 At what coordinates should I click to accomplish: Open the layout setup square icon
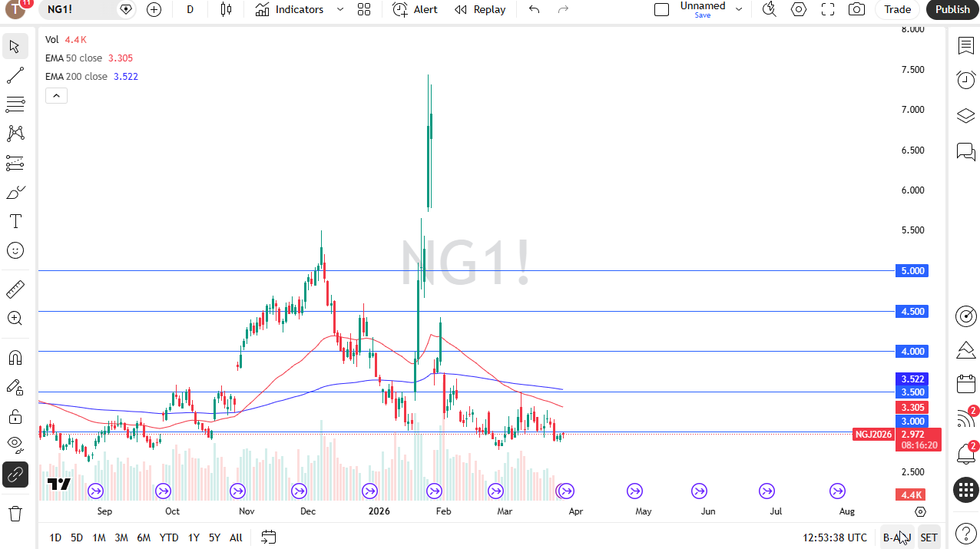(x=661, y=9)
